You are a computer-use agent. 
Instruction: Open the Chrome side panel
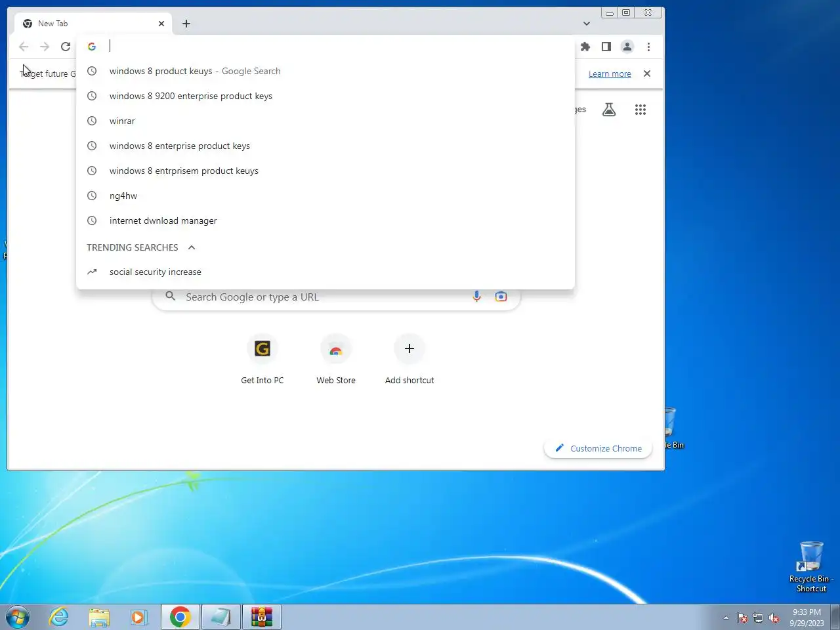click(606, 47)
